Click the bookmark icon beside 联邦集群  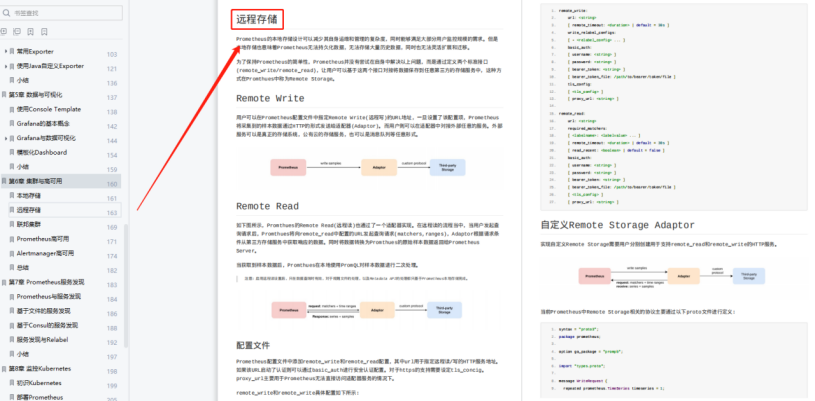(x=12, y=225)
